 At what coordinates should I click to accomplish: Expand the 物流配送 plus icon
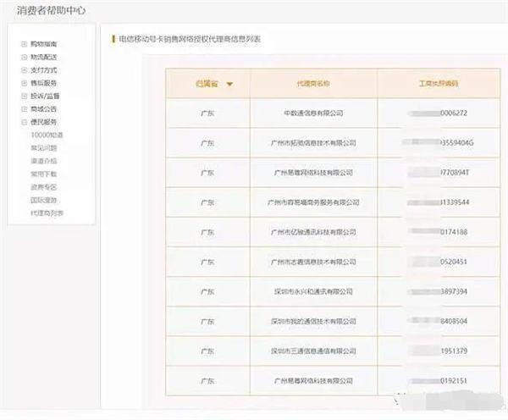pos(24,57)
